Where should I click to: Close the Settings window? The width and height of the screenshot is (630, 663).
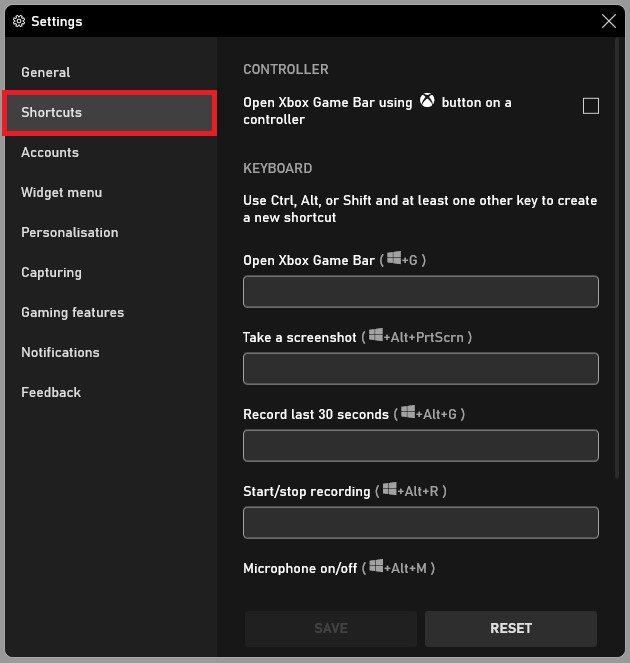(609, 21)
